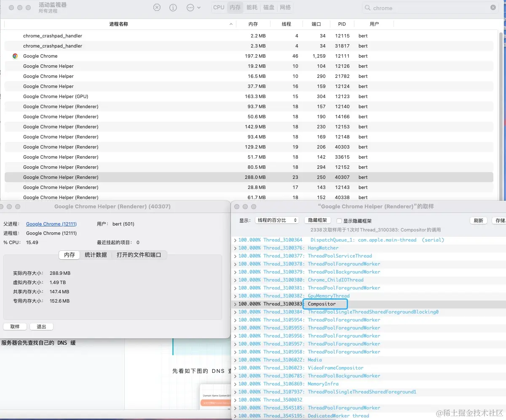
Task: Click the magnifier icon in search field
Action: (368, 8)
